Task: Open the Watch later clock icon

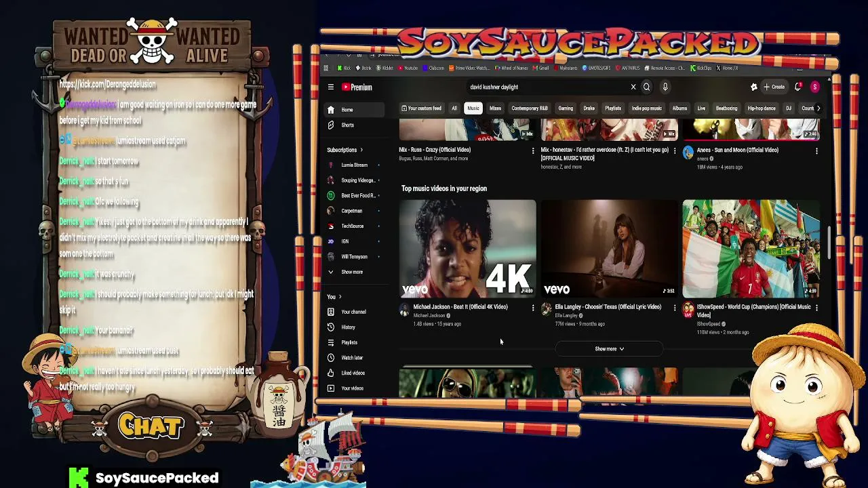Action: pyautogui.click(x=331, y=357)
